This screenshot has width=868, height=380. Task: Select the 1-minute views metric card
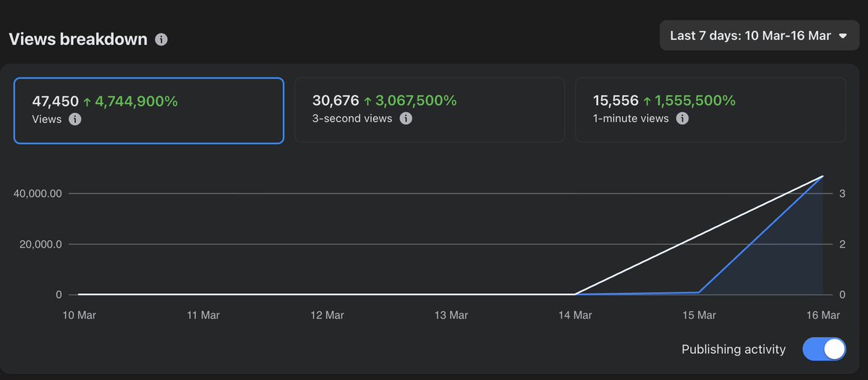coord(710,109)
